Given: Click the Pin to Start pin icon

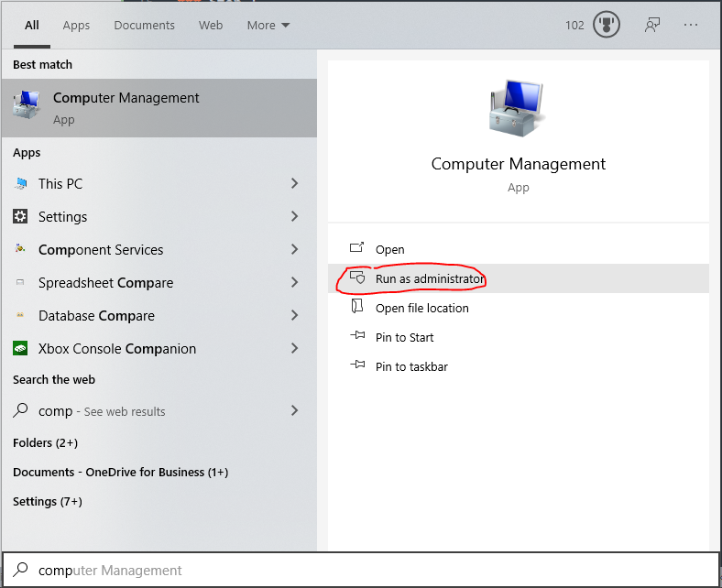Looking at the screenshot, I should (357, 335).
